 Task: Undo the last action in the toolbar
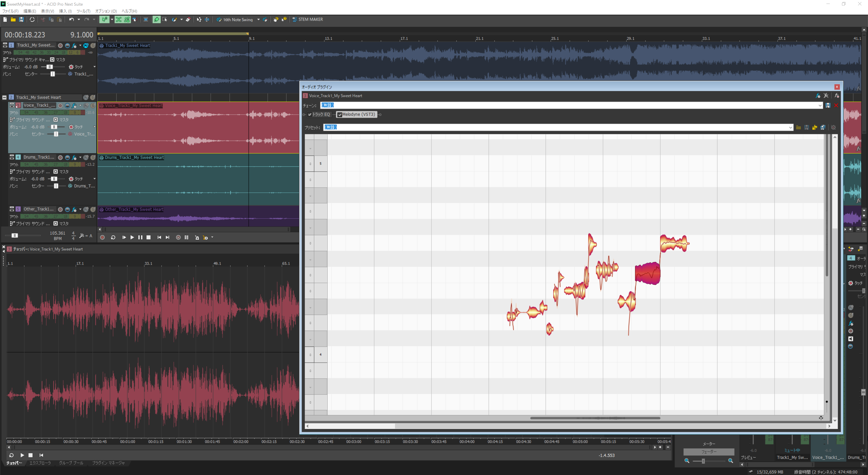pyautogui.click(x=71, y=19)
